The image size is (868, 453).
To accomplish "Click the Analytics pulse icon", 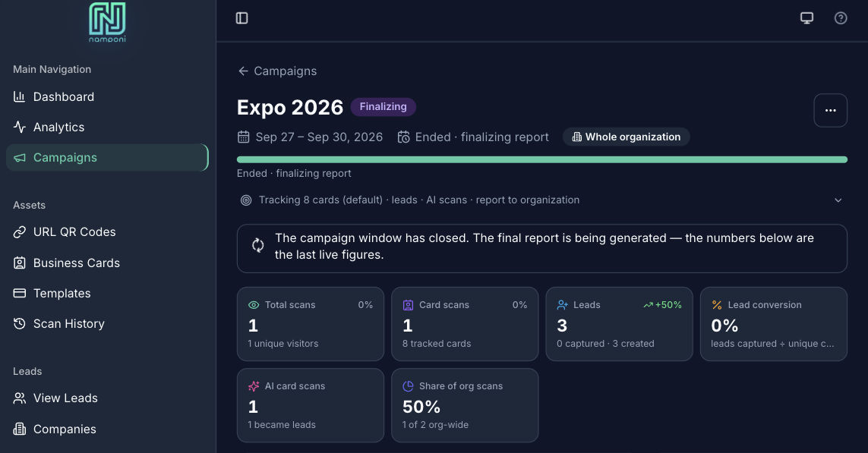I will pyautogui.click(x=20, y=127).
